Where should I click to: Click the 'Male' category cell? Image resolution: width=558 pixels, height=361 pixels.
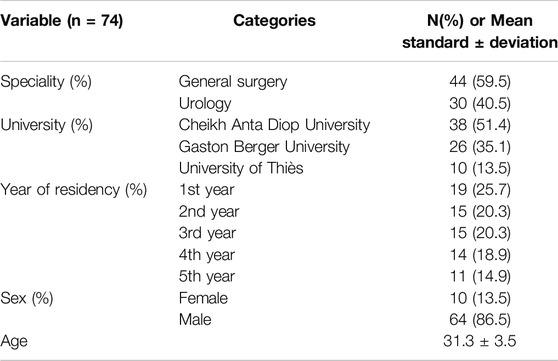click(195, 319)
